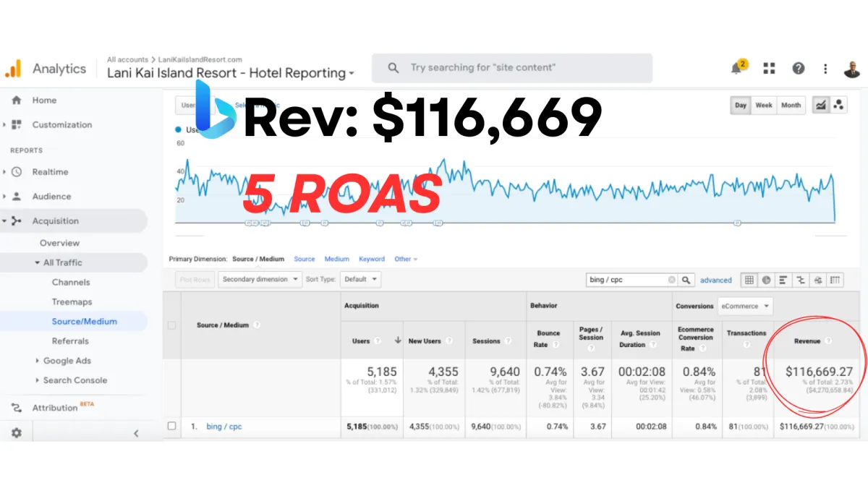Select the term cloud view icon
Viewport: 868px width, 488px height.
coord(818,280)
